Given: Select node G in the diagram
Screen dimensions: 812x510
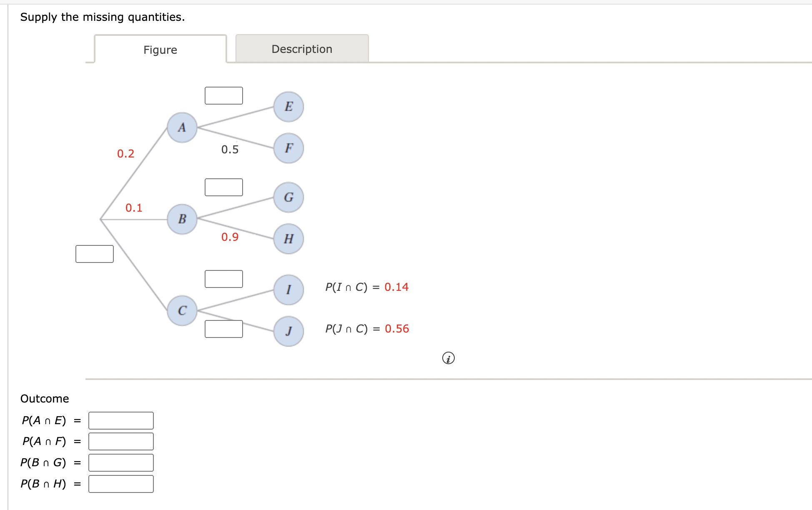Looking at the screenshot, I should coord(288,197).
